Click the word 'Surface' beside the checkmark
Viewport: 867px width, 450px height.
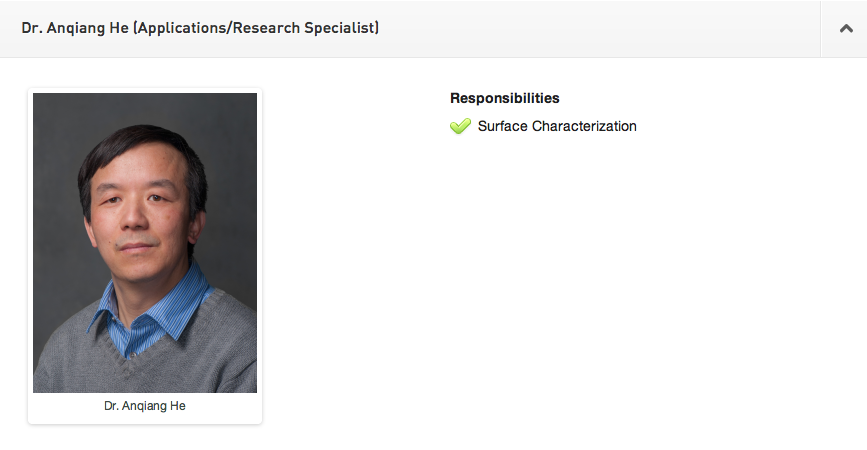pos(502,126)
